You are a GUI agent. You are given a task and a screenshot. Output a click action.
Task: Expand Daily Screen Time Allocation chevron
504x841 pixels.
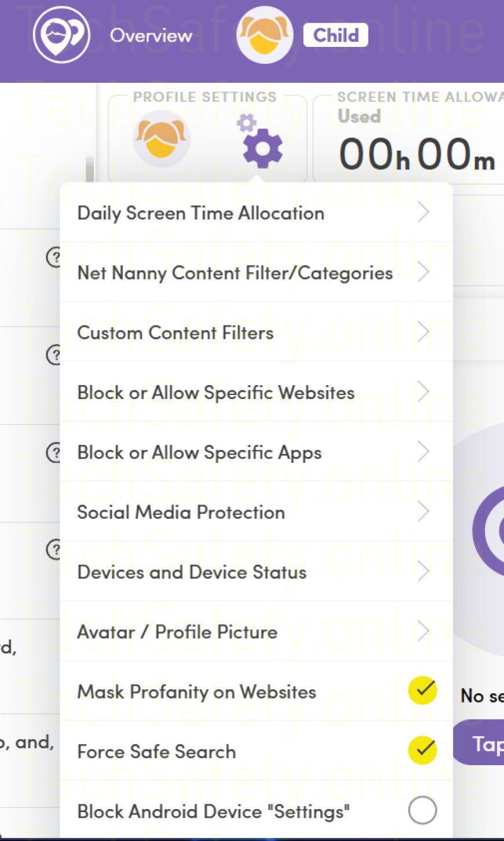[x=423, y=213]
